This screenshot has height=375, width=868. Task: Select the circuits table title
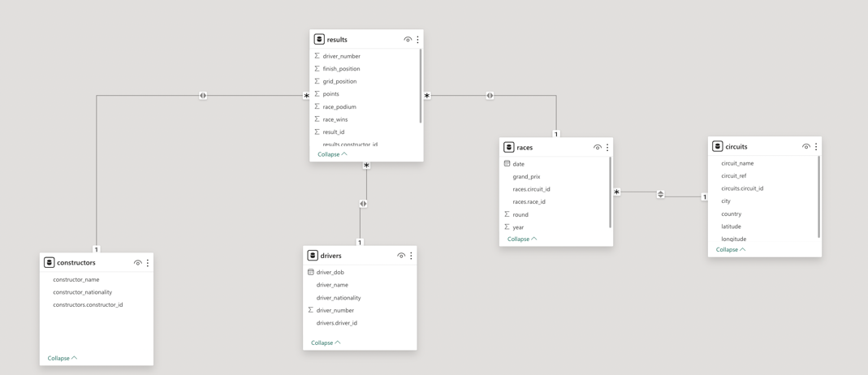click(736, 147)
